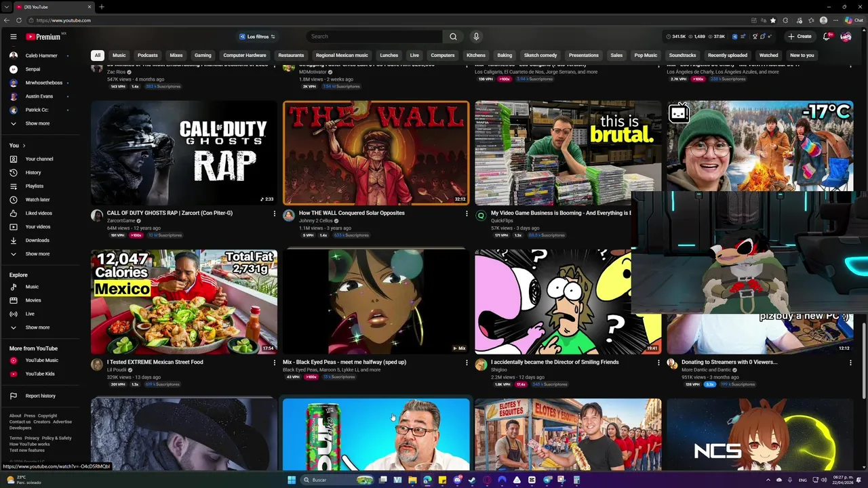
Task: Open new browser tab with plus
Action: 101,7
